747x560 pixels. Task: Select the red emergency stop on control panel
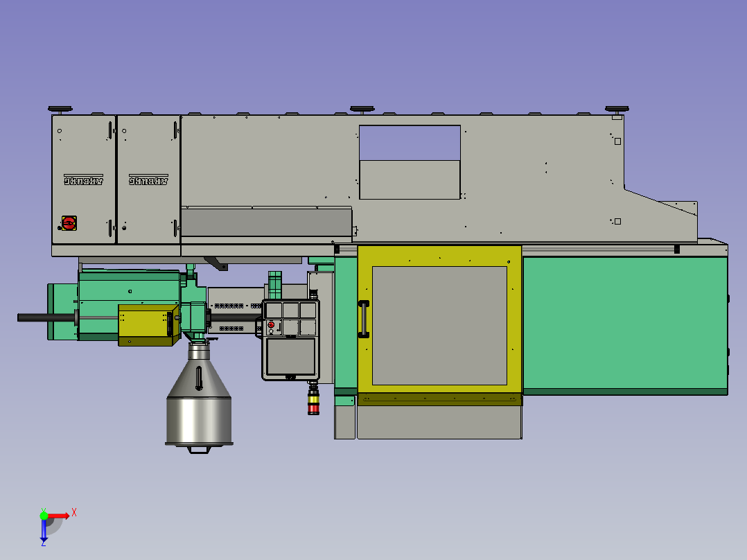(271, 325)
